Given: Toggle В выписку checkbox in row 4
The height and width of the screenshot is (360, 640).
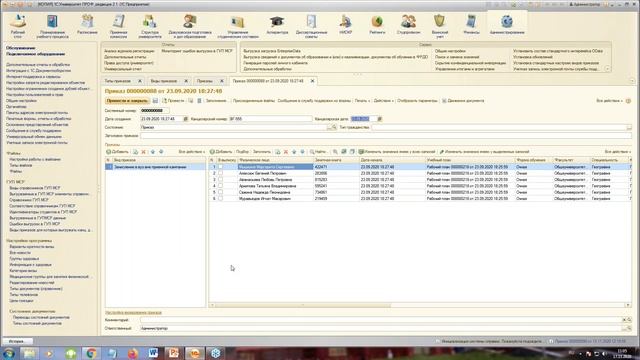Looking at the screenshot, I should (220, 186).
